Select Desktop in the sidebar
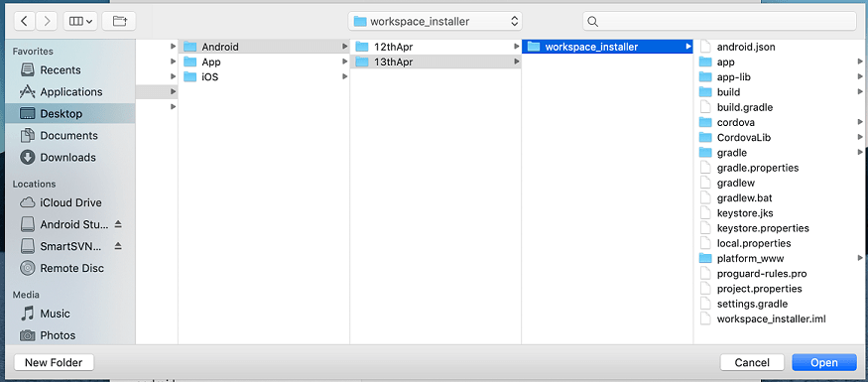The height and width of the screenshot is (382, 868). click(x=69, y=113)
